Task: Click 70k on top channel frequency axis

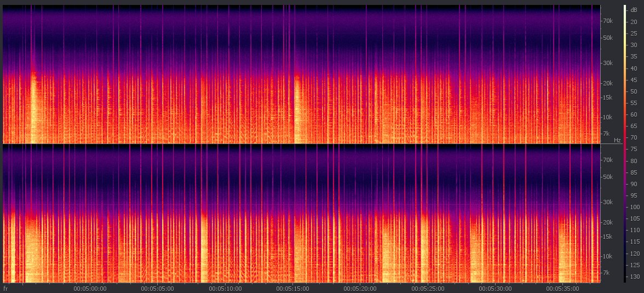Action: pyautogui.click(x=608, y=21)
